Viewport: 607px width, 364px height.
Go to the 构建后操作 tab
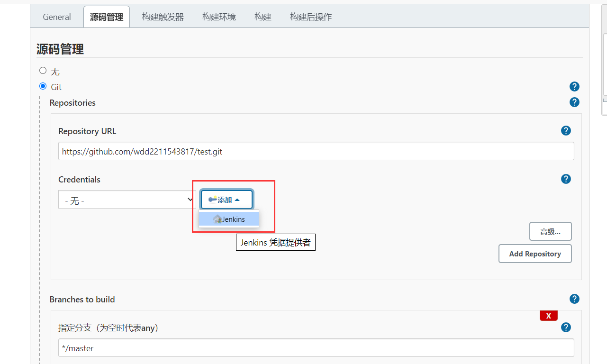click(x=311, y=17)
